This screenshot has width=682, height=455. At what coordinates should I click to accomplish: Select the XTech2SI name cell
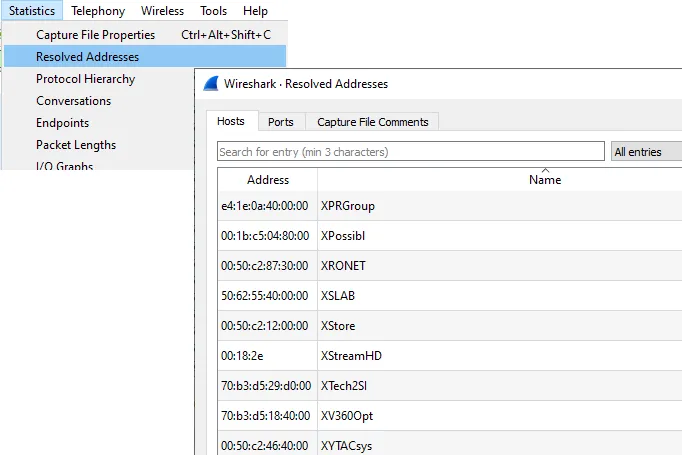click(x=500, y=386)
